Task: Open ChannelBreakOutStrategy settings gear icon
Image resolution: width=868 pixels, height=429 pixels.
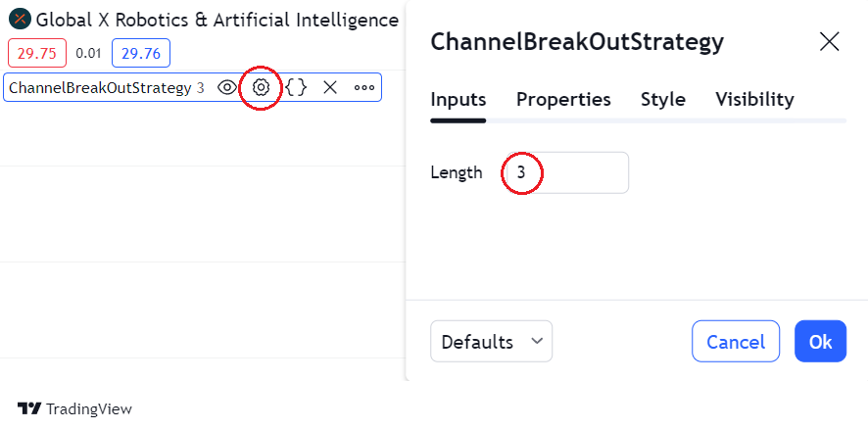Action: 261,87
